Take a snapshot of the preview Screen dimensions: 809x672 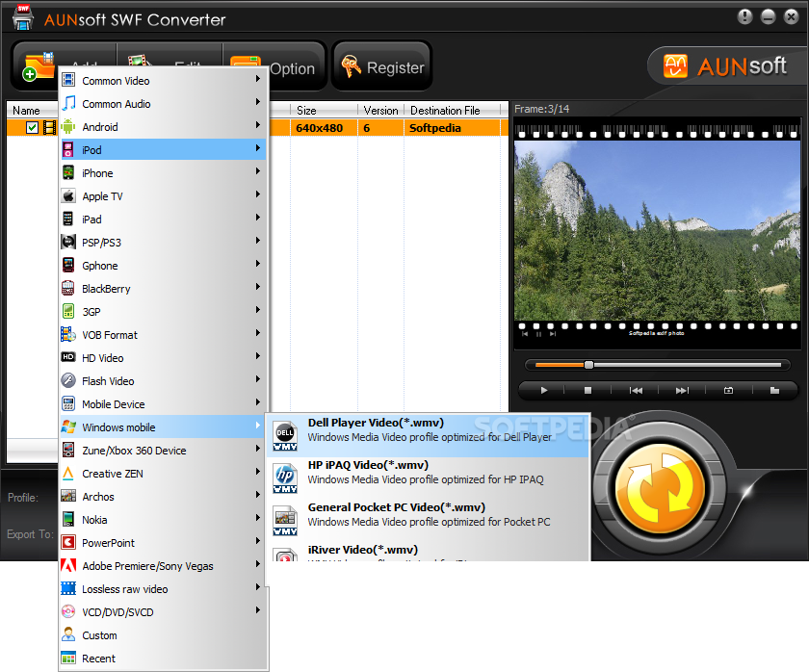(728, 391)
